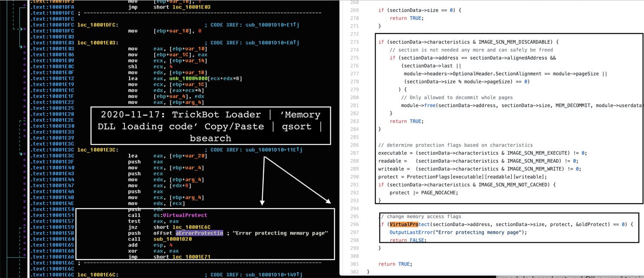Follow CODE XREF sub_10001D10+11E reference
This screenshot has height=278, width=644.
pyautogui.click(x=254, y=150)
